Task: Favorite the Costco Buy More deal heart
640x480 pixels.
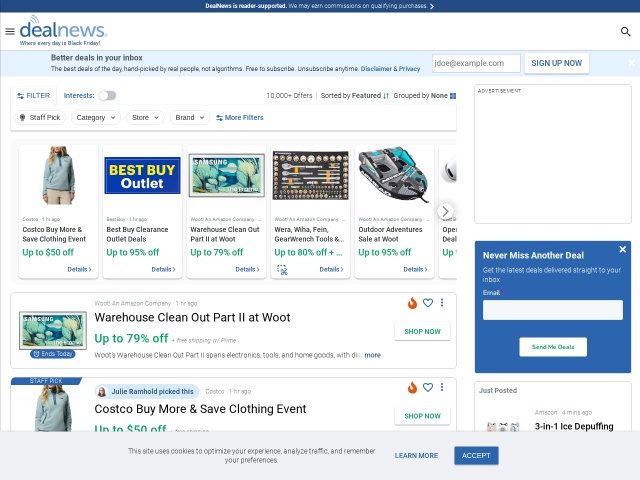Action: pos(427,387)
